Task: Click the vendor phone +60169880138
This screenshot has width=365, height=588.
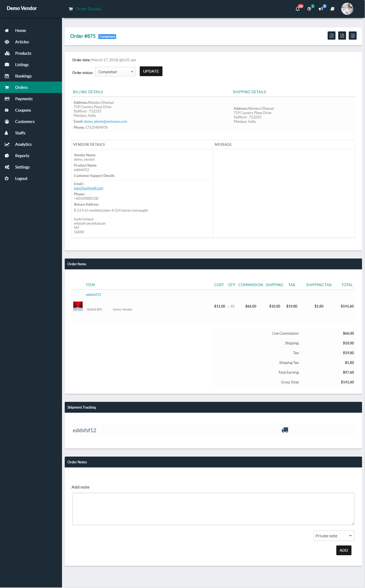Action: point(86,199)
